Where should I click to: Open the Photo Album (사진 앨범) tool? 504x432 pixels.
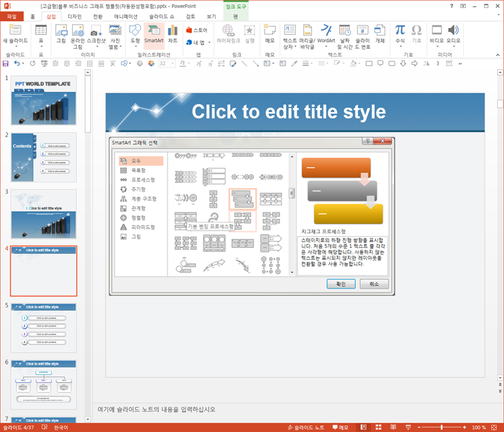tap(115, 30)
